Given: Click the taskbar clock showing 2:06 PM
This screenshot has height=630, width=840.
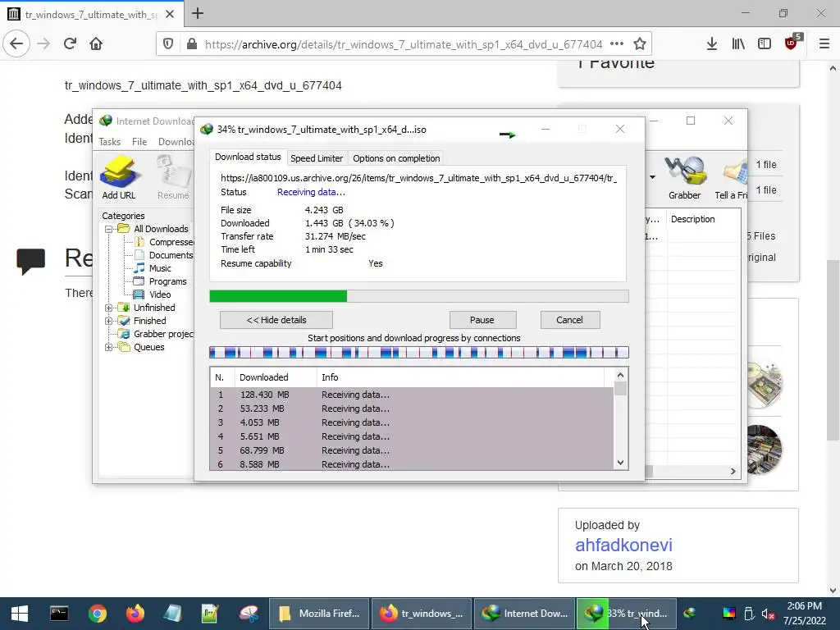Looking at the screenshot, I should (805, 614).
